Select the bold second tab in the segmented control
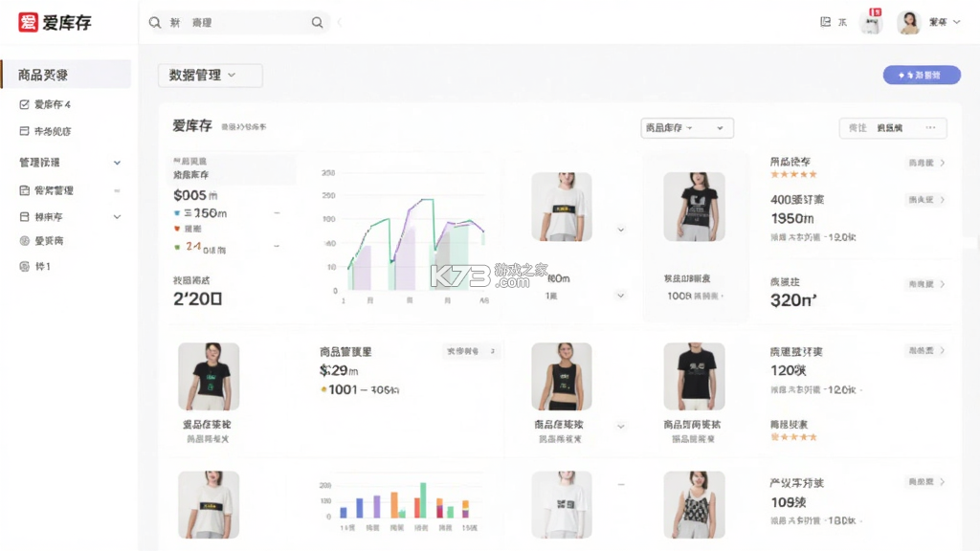 click(x=889, y=128)
